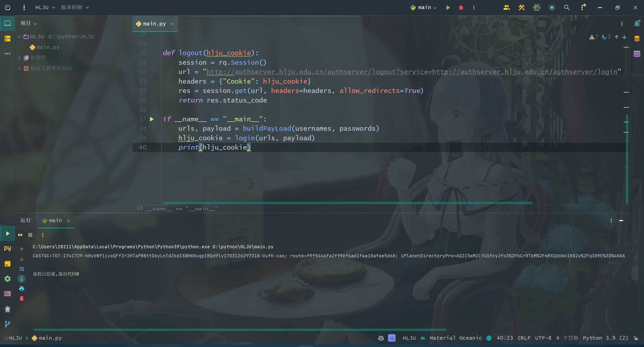The height and width of the screenshot is (347, 644).
Task: Close the main run tab
Action: 68,221
